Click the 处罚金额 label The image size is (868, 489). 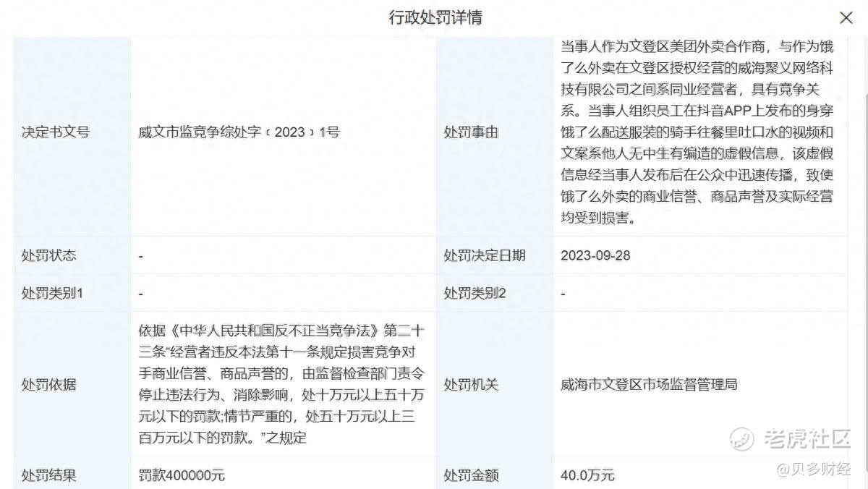(x=471, y=475)
